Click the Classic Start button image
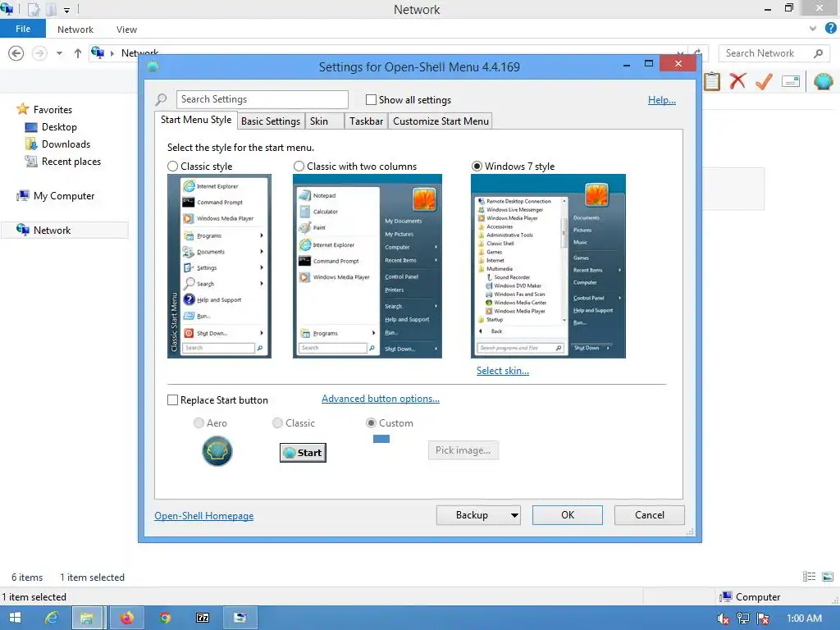 (303, 453)
